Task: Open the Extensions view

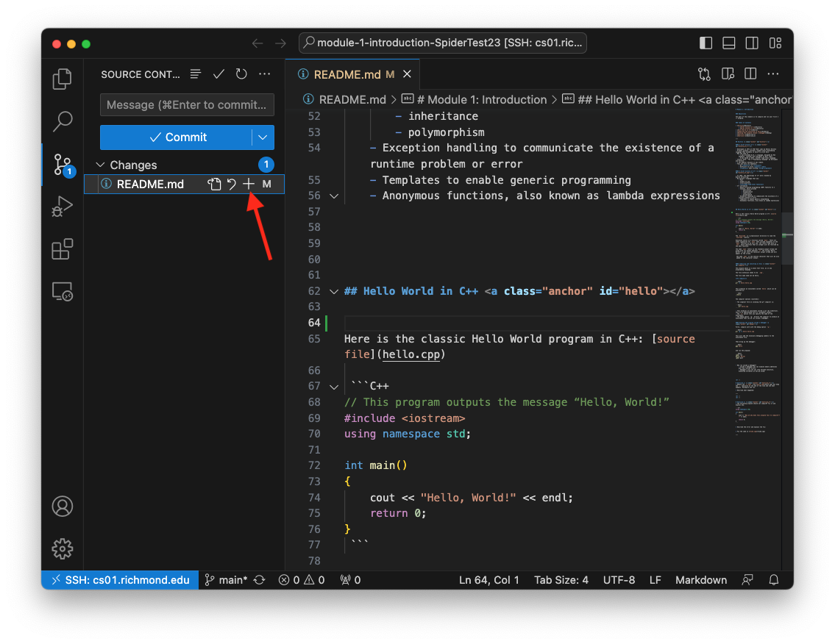Action: [63, 249]
